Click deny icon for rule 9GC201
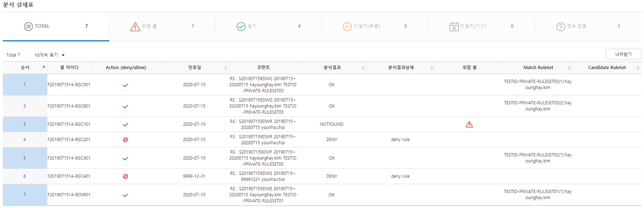644x208 pixels. pyautogui.click(x=125, y=140)
